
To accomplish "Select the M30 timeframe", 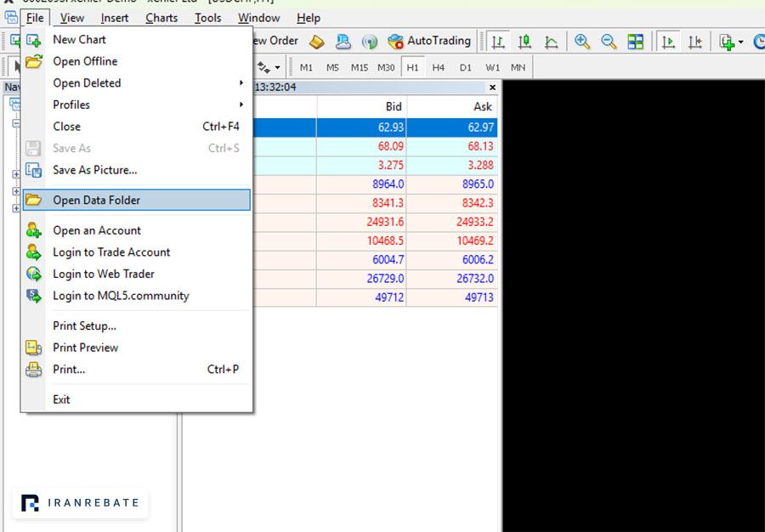I will pyautogui.click(x=386, y=67).
